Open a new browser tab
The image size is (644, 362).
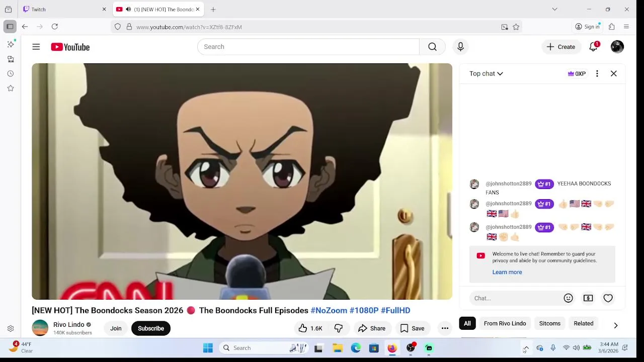tap(213, 10)
